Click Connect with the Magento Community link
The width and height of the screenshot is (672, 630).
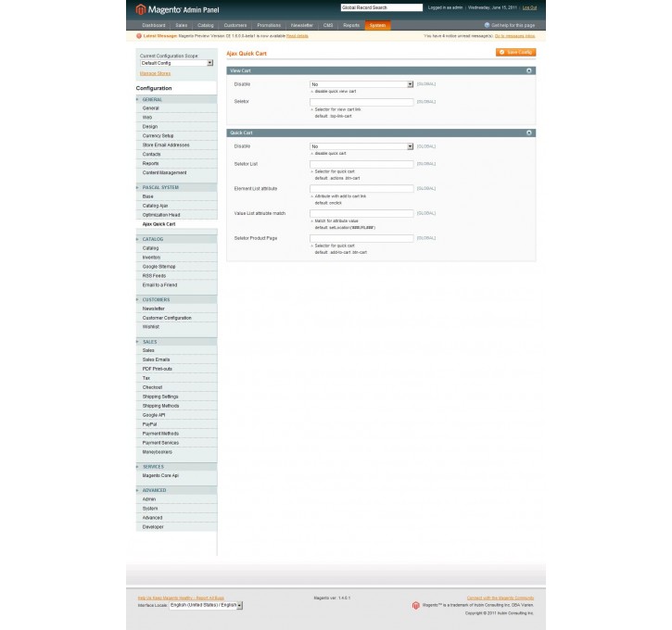pos(501,598)
